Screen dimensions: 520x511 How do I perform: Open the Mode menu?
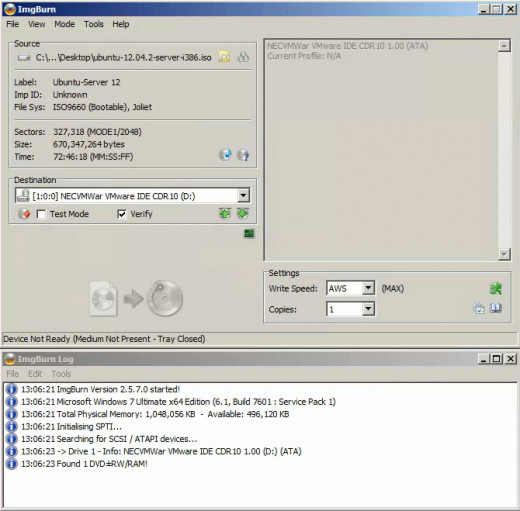click(x=64, y=24)
